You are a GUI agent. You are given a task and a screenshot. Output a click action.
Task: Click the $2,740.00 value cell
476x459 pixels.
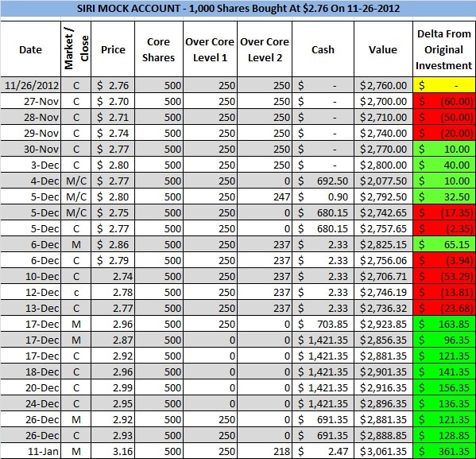click(383, 133)
